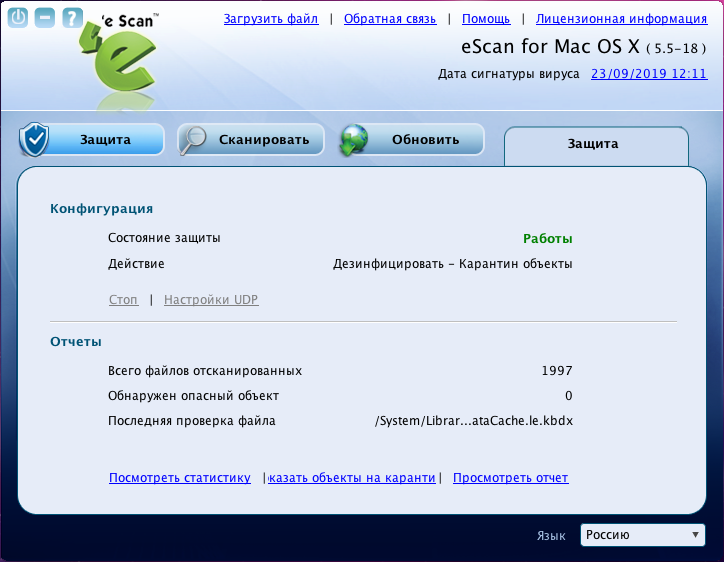
Task: Open Лицензионная информация link
Action: (x=621, y=19)
